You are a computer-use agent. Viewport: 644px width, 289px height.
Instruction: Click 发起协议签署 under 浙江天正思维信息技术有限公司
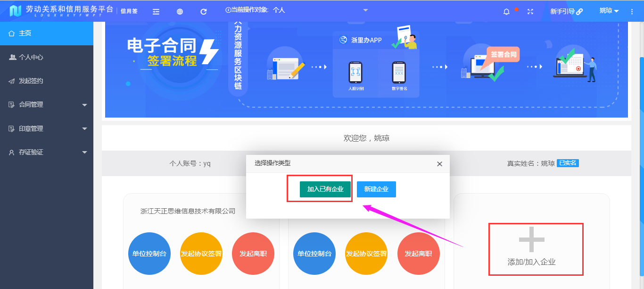tap(201, 254)
